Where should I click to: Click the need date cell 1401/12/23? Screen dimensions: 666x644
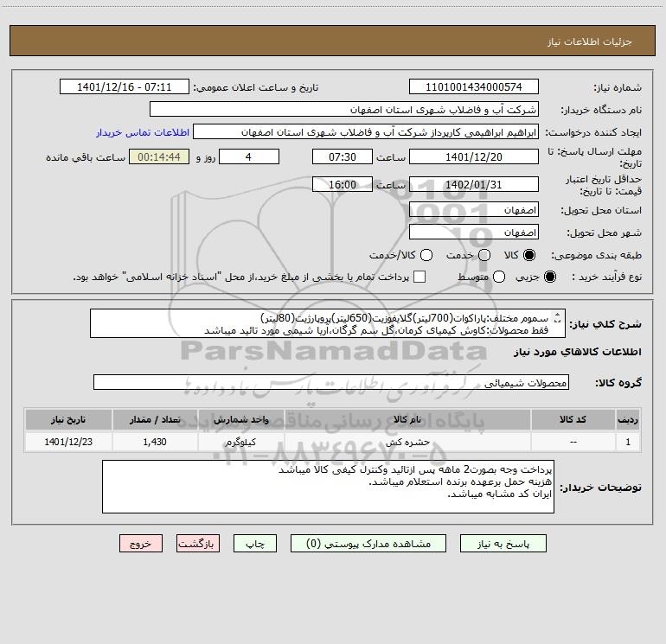pyautogui.click(x=68, y=442)
